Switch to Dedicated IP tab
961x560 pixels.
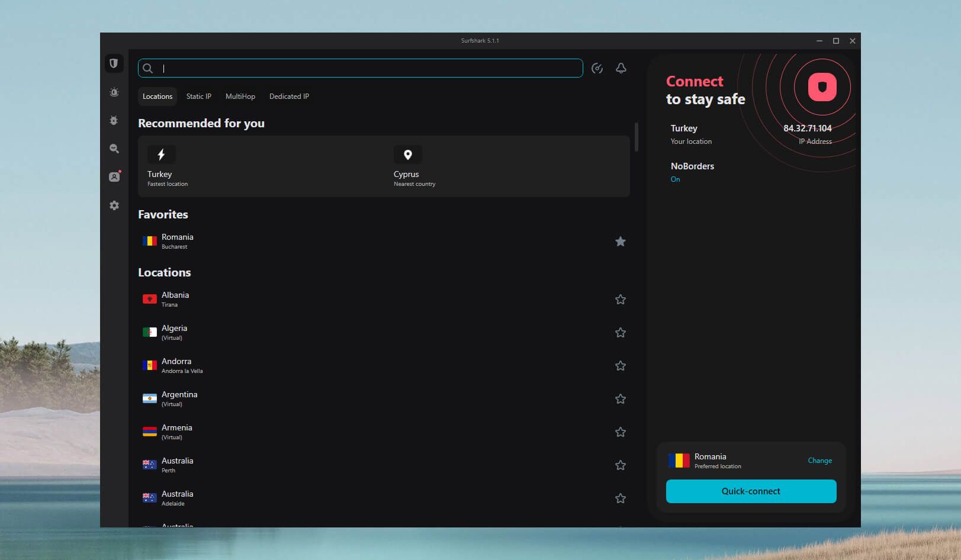click(x=289, y=96)
